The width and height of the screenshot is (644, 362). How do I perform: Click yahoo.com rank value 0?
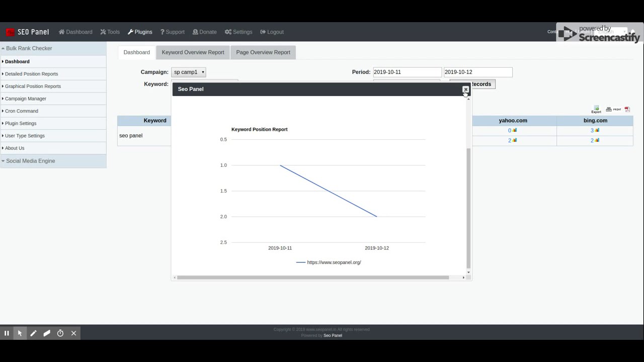pyautogui.click(x=510, y=131)
